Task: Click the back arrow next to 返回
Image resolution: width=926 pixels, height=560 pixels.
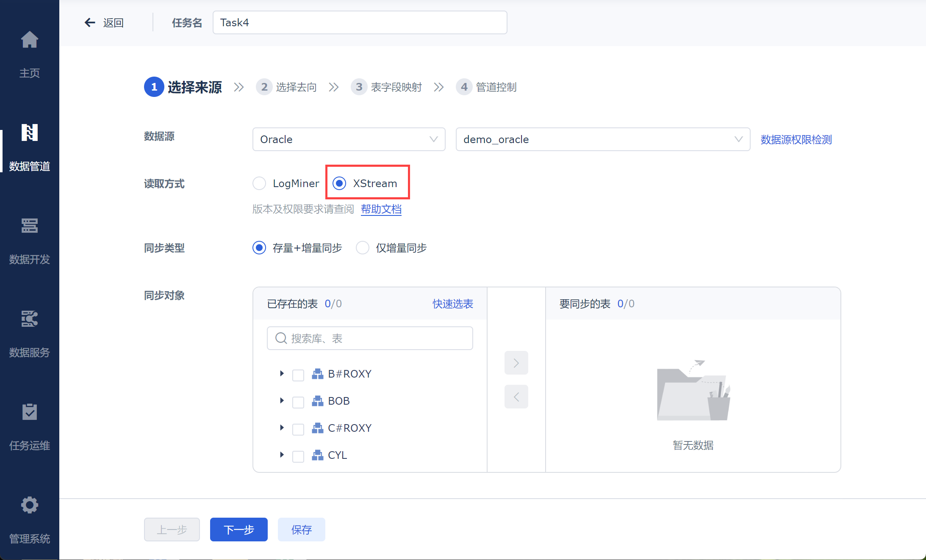Action: point(90,22)
